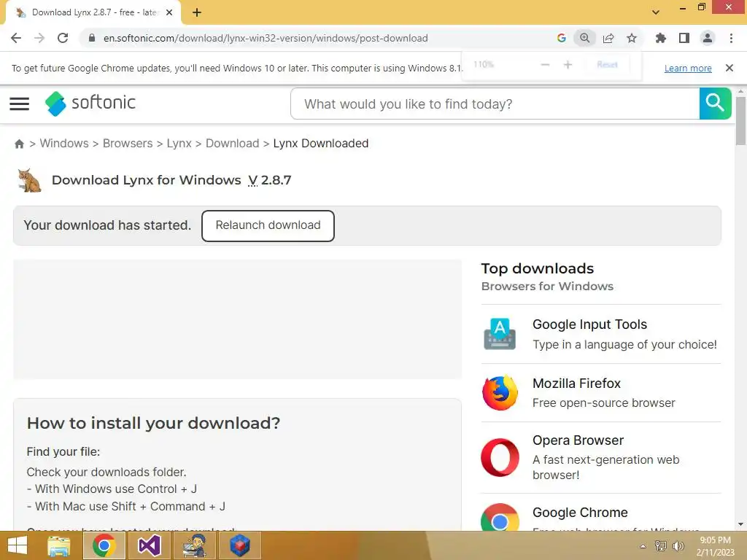Open Mozilla Firefox entry

601,393
